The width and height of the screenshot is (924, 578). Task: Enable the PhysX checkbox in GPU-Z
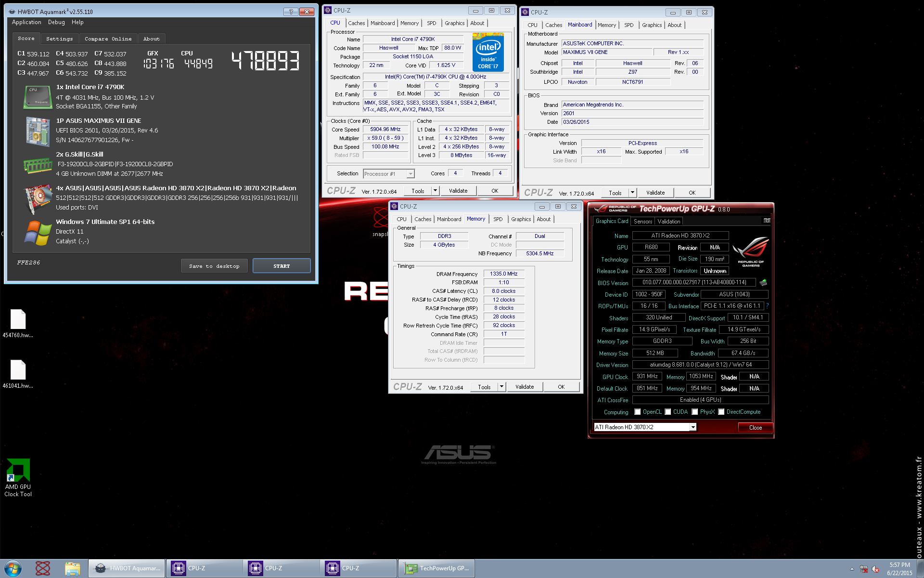coord(694,412)
